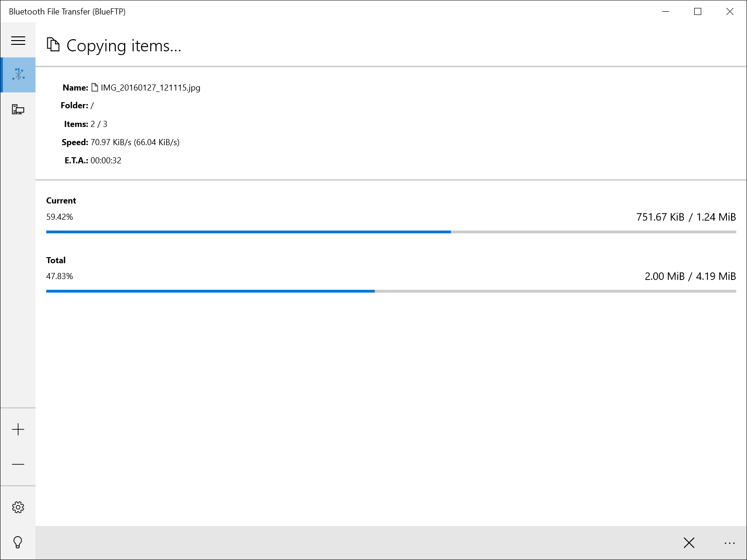Click the Current file progress bar

pos(391,232)
